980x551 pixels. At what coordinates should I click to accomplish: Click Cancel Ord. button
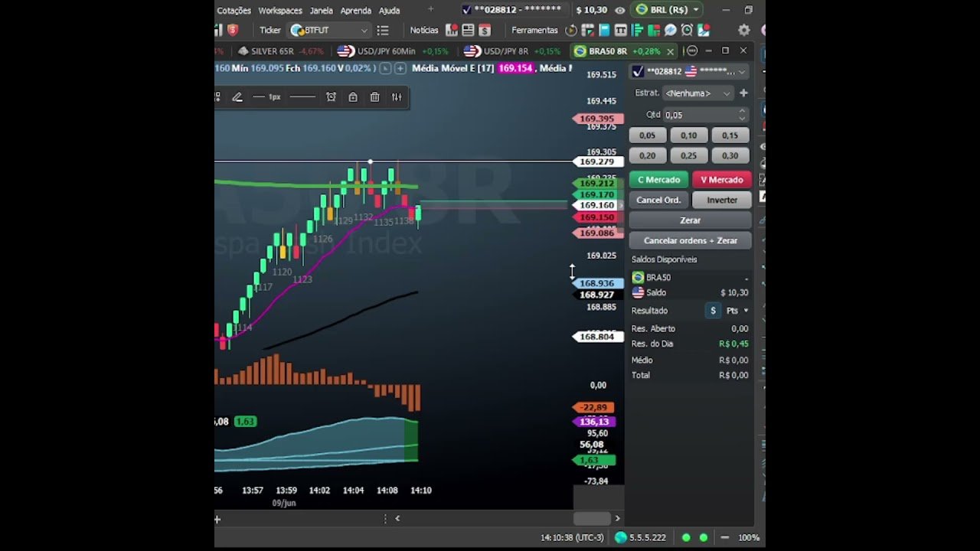point(658,200)
